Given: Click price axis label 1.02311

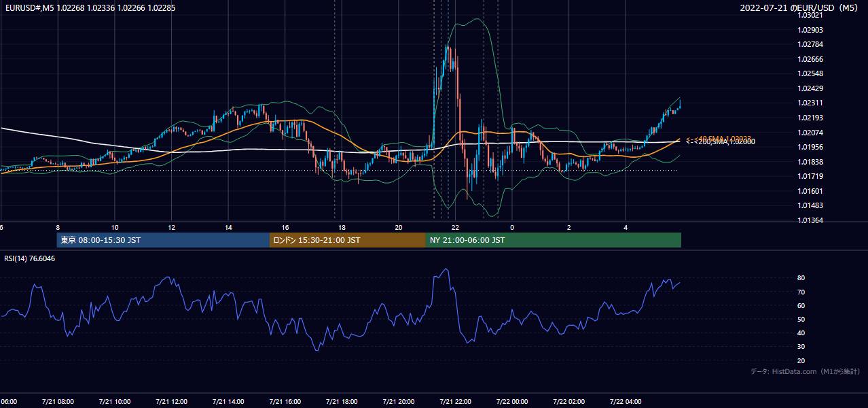Looking at the screenshot, I should tap(810, 103).
